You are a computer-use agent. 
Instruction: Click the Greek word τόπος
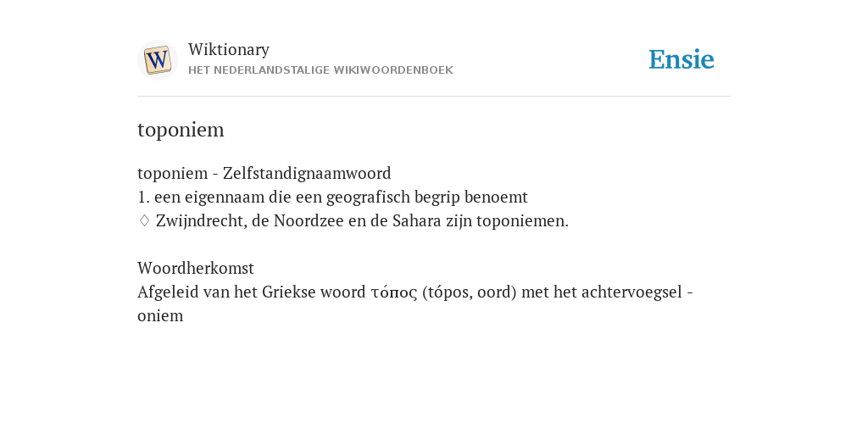pos(393,292)
